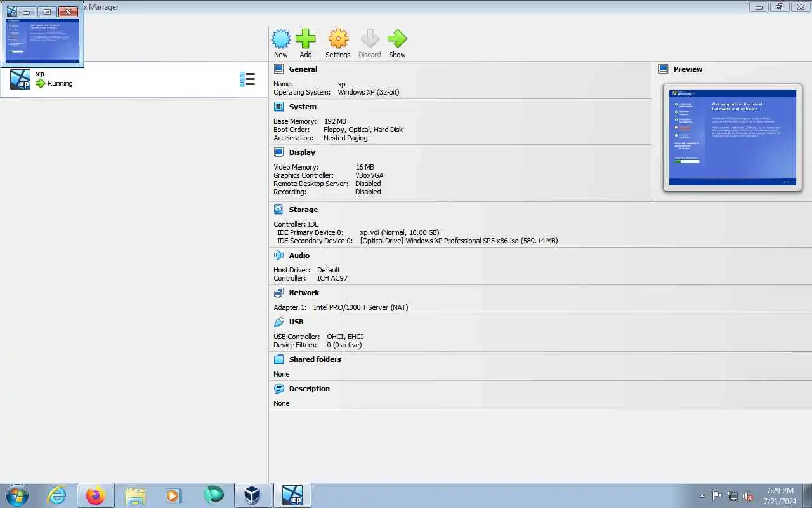Click the muted volume tray icon
The width and height of the screenshot is (812, 508).
(x=749, y=496)
